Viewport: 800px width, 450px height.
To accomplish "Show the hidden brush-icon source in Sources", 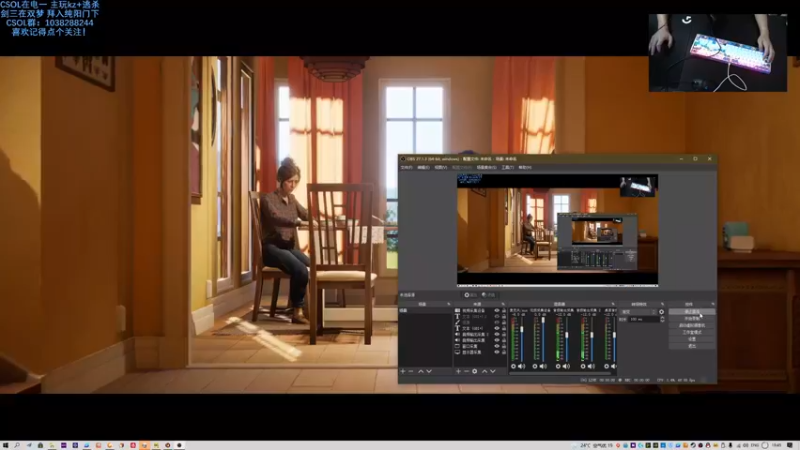I will (x=497, y=322).
